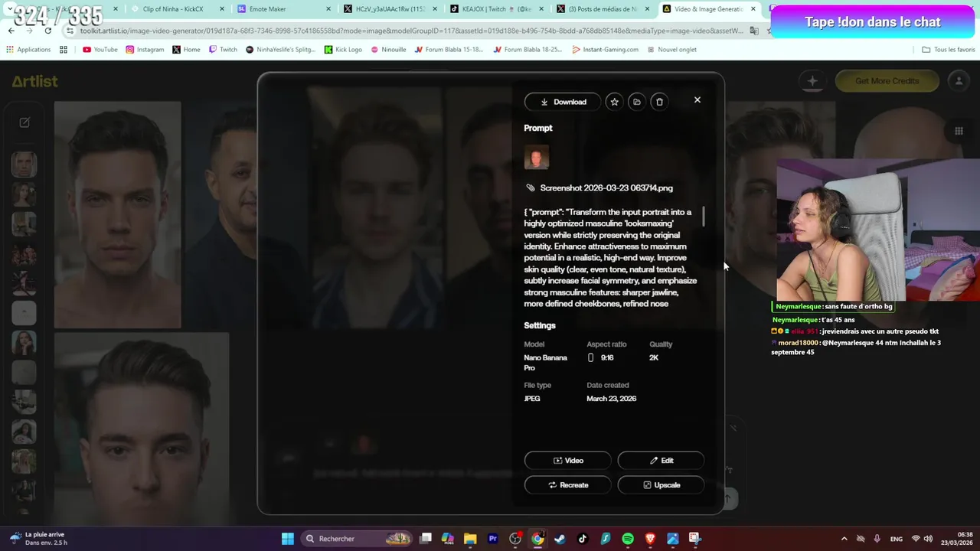This screenshot has width=980, height=551.
Task: Open the Twitch bookmark
Action: [223, 49]
